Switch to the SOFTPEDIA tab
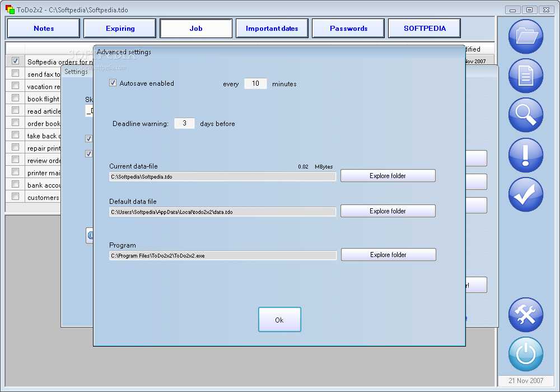The width and height of the screenshot is (560, 392). (424, 28)
